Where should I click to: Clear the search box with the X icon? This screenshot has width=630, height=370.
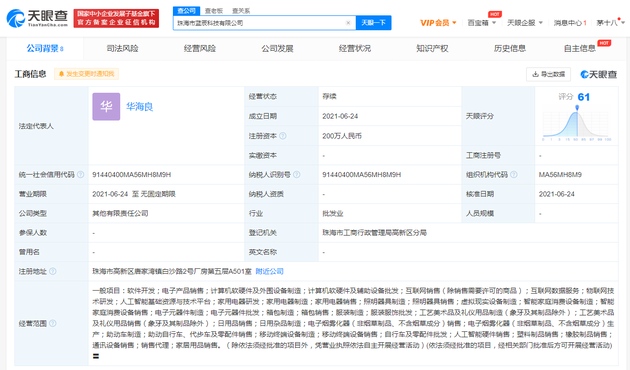[x=348, y=23]
